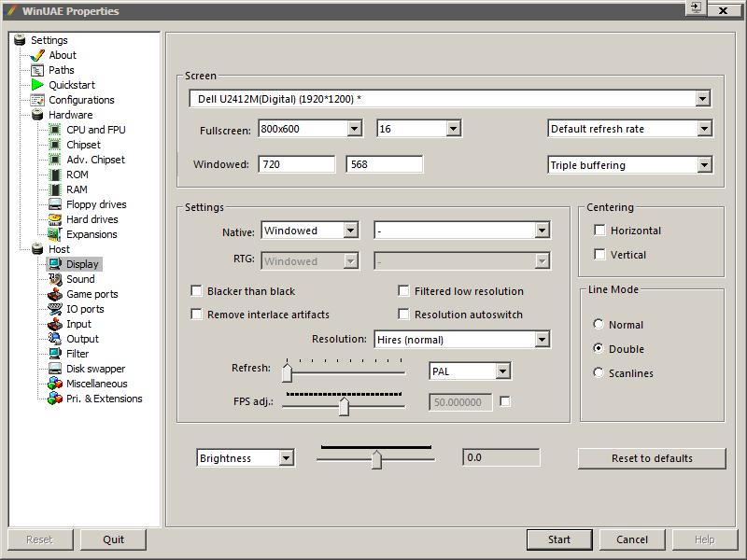
Task: Click the Chipset chip icon
Action: [55, 145]
